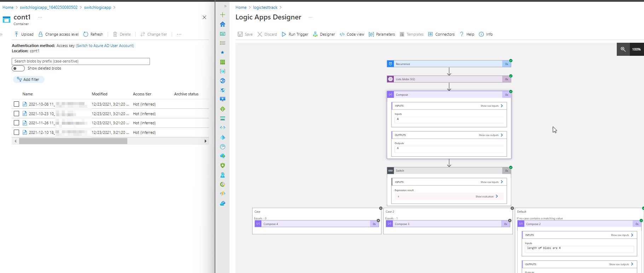Image resolution: width=644 pixels, height=273 pixels.
Task: Click the zoom magnifier icon on canvas
Action: [623, 49]
